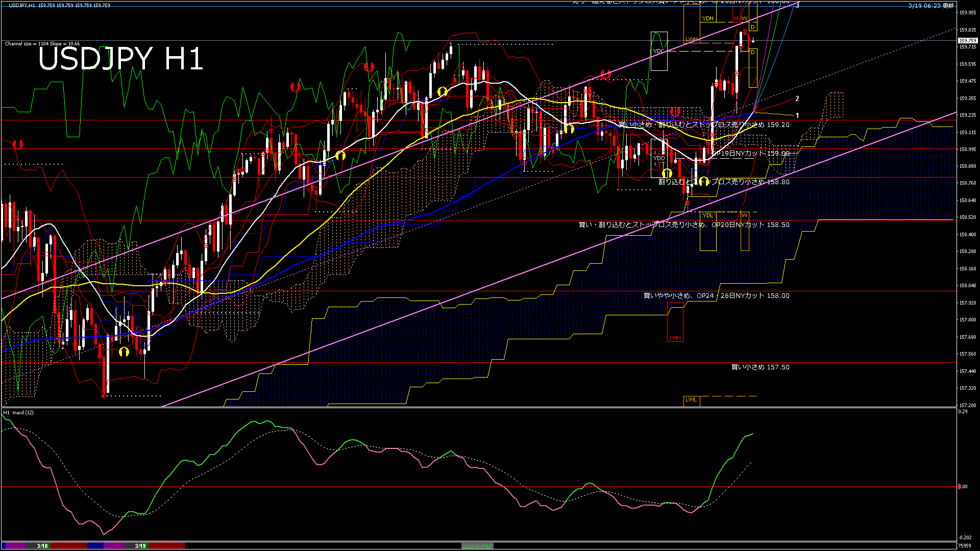Click the LMH level label

click(675, 338)
